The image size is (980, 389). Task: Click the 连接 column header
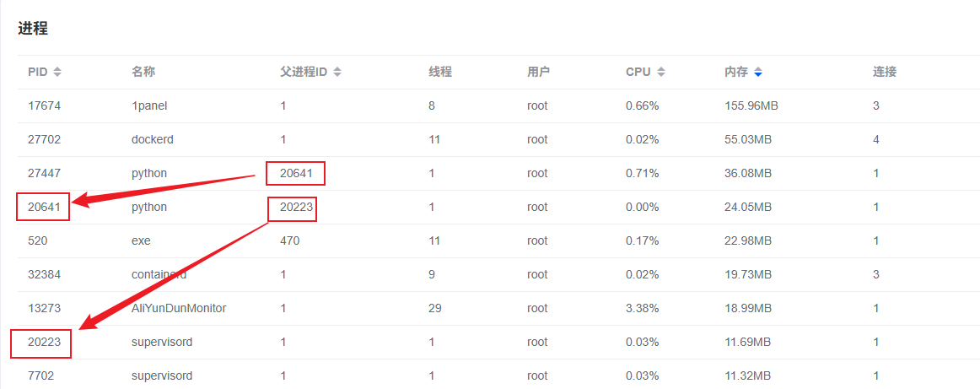pos(884,73)
